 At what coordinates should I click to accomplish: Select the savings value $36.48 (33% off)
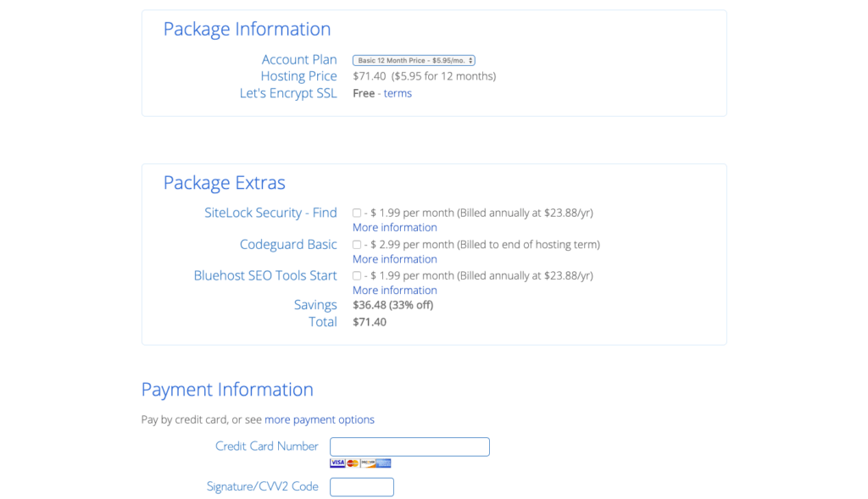click(x=393, y=305)
